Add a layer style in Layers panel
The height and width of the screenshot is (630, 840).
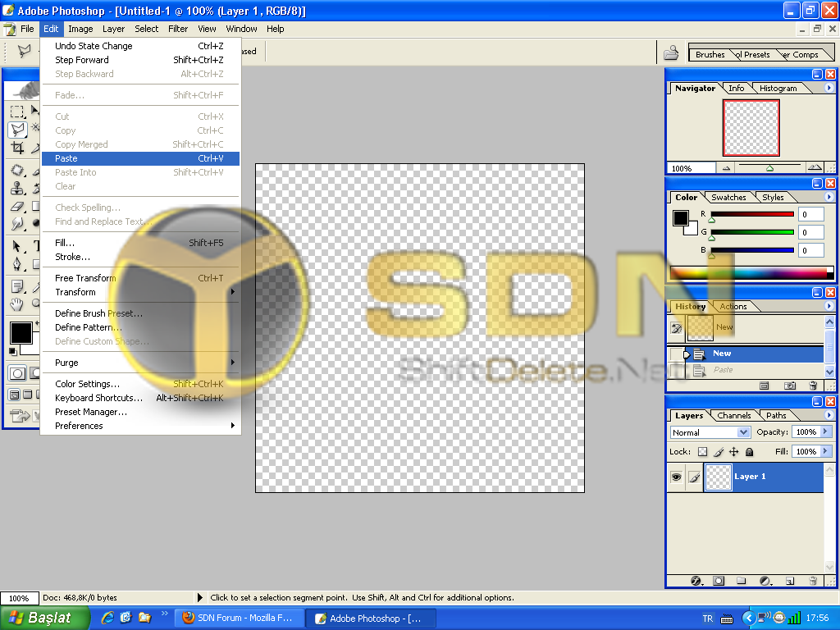point(696,581)
